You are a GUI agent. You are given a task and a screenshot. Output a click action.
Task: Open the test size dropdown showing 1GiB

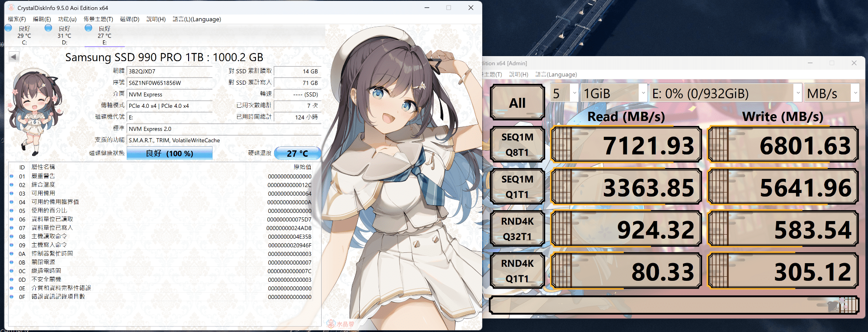point(614,93)
